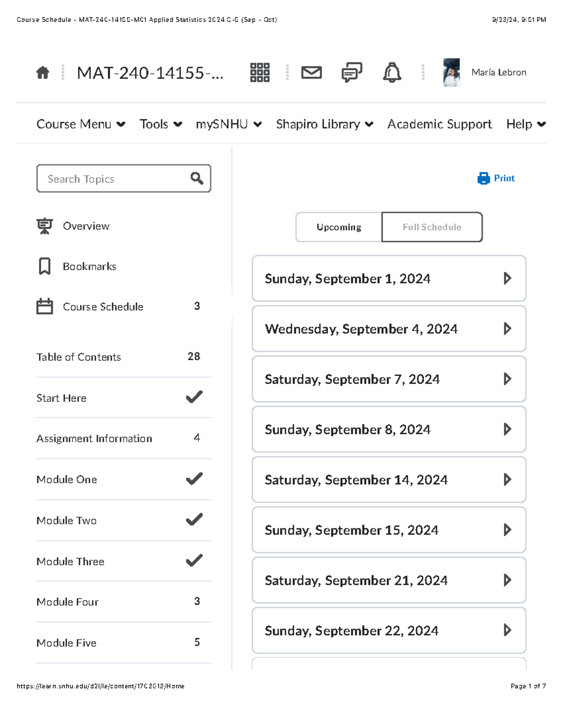This screenshot has height=728, width=563.
Task: Expand Sunday, September 8, 2024
Action: tap(389, 429)
